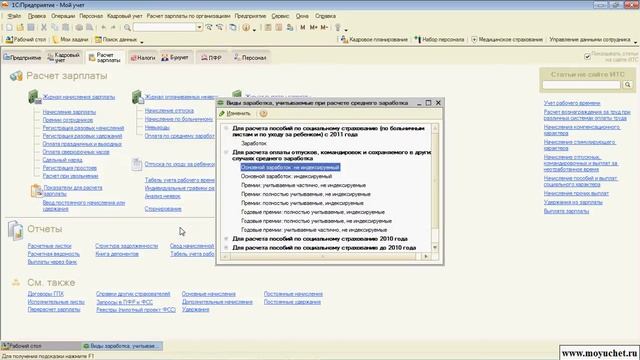This screenshot has width=640, height=360.
Task: Expand 'Для расчета пособий … до 2010 года' group
Action: click(x=226, y=248)
